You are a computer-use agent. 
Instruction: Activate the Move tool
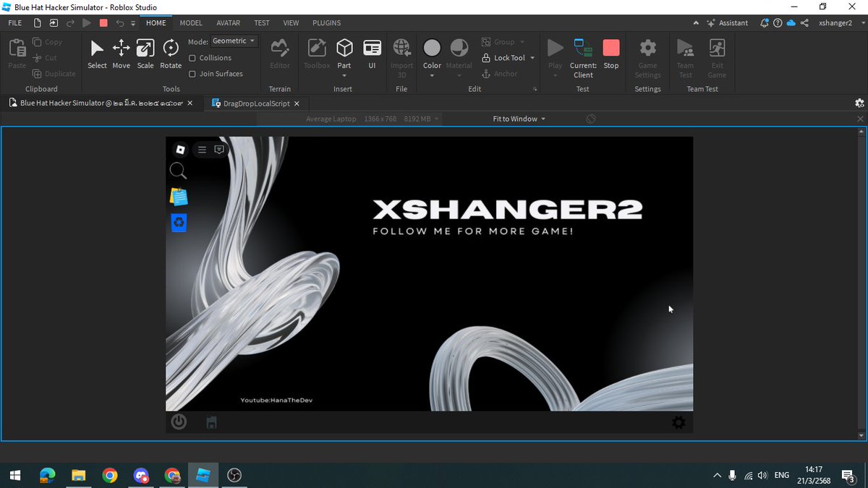(x=122, y=55)
